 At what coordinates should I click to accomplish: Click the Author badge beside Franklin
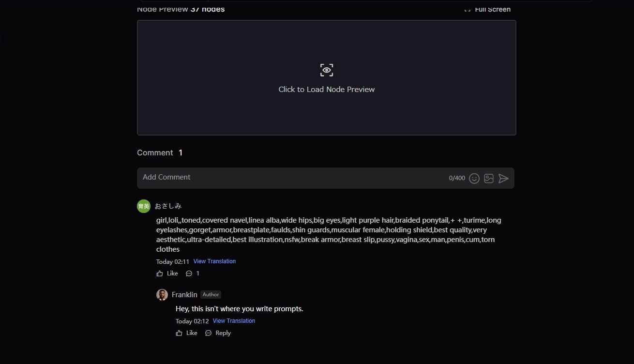[x=211, y=295]
